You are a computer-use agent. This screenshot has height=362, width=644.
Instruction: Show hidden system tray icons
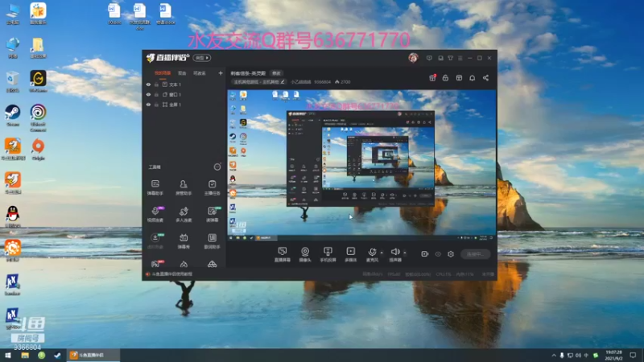(x=554, y=356)
